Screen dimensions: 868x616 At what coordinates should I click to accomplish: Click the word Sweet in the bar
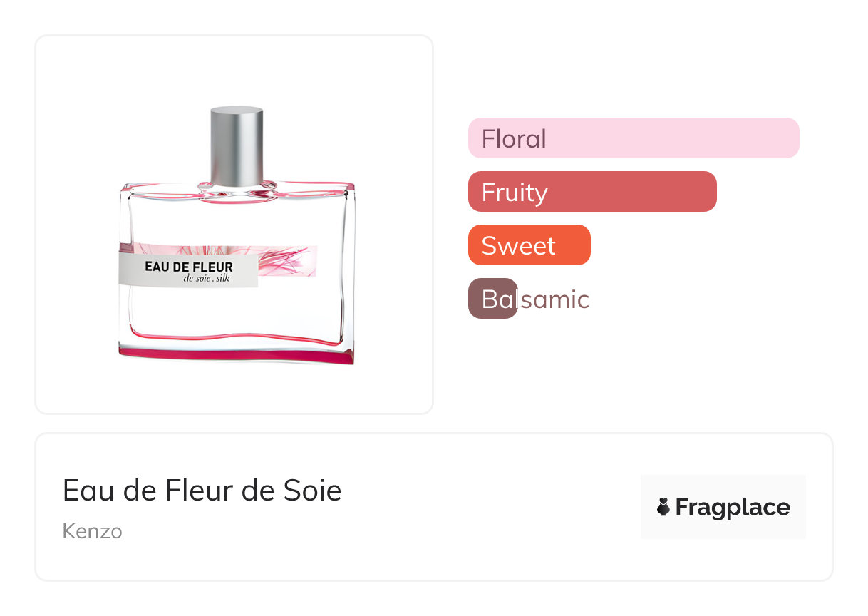point(518,245)
